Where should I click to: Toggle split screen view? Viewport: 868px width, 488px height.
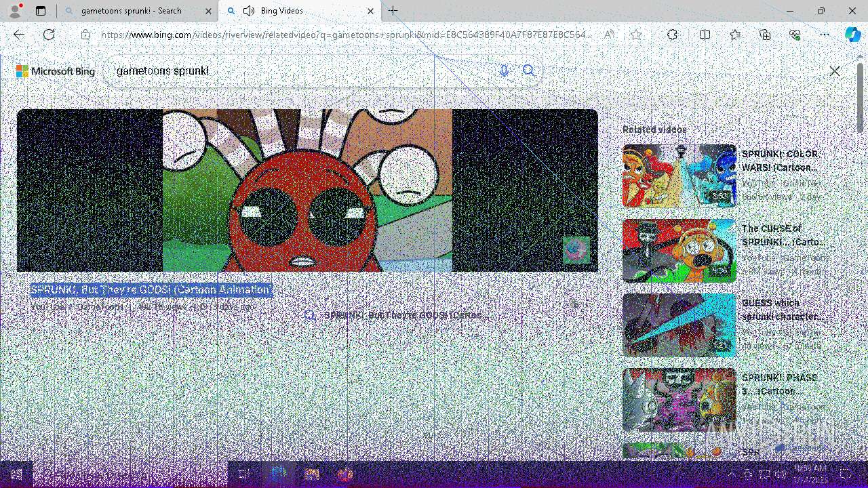pyautogui.click(x=705, y=35)
